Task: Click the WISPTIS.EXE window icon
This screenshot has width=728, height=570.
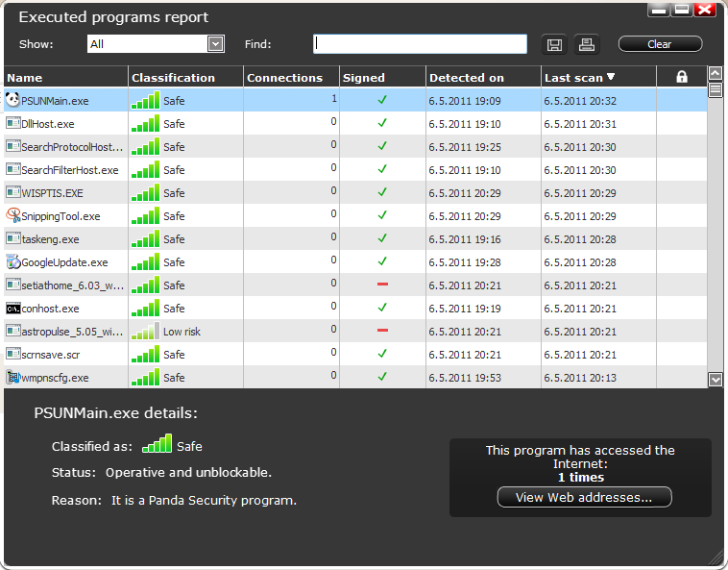Action: [x=13, y=192]
